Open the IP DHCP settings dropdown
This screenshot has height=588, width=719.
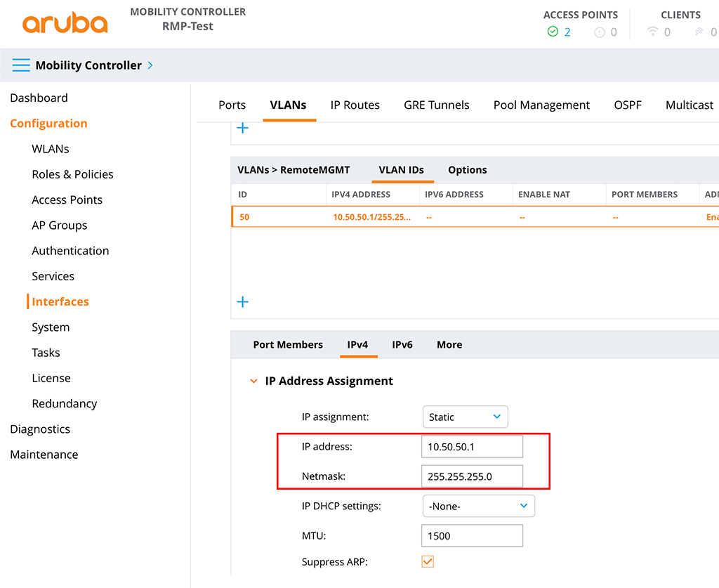[x=478, y=505]
